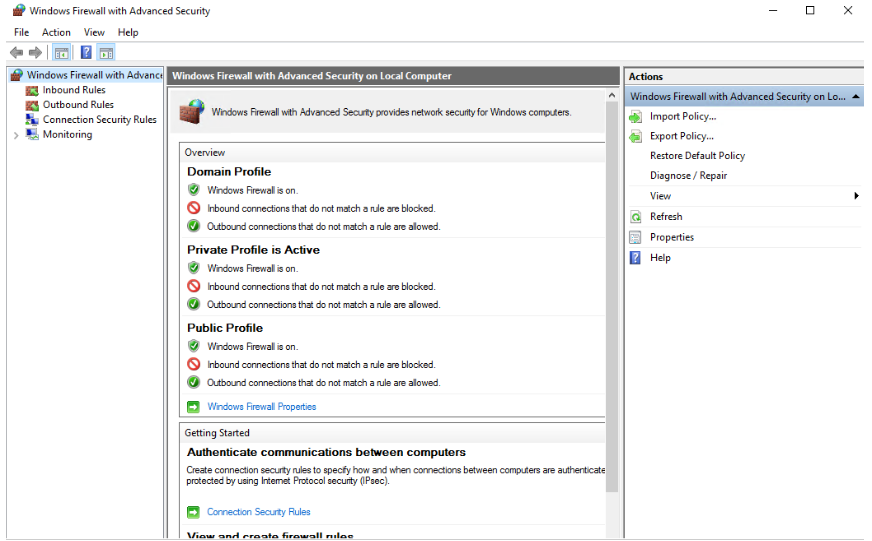Select the Inbound Rules icon in tree
872x541 pixels.
click(33, 90)
